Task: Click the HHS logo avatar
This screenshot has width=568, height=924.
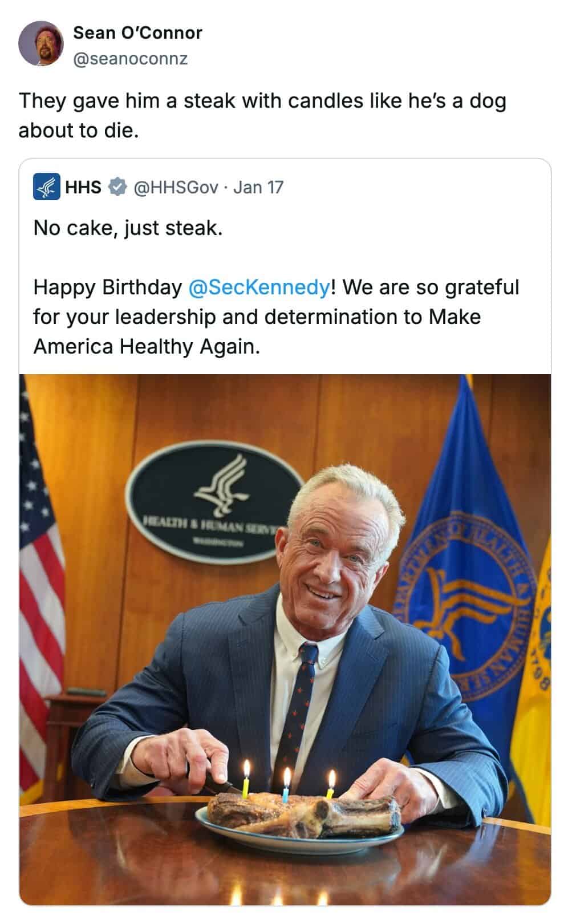Action: click(x=47, y=187)
